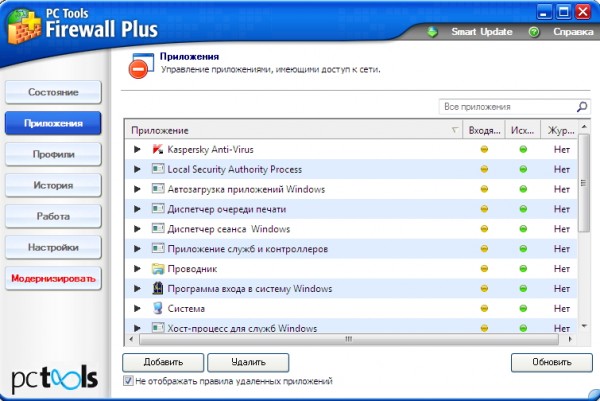This screenshot has height=401, width=600.
Task: Open the История section
Action: pyautogui.click(x=53, y=185)
